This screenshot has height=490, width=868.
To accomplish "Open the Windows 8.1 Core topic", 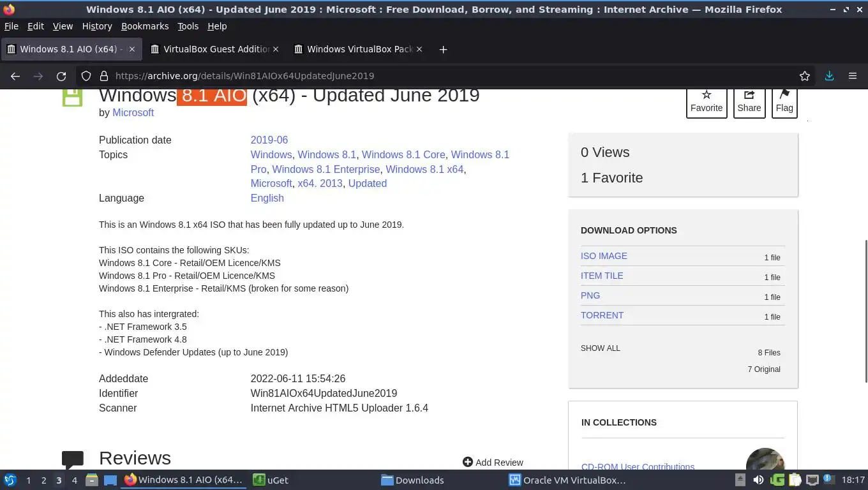I will coord(403,154).
